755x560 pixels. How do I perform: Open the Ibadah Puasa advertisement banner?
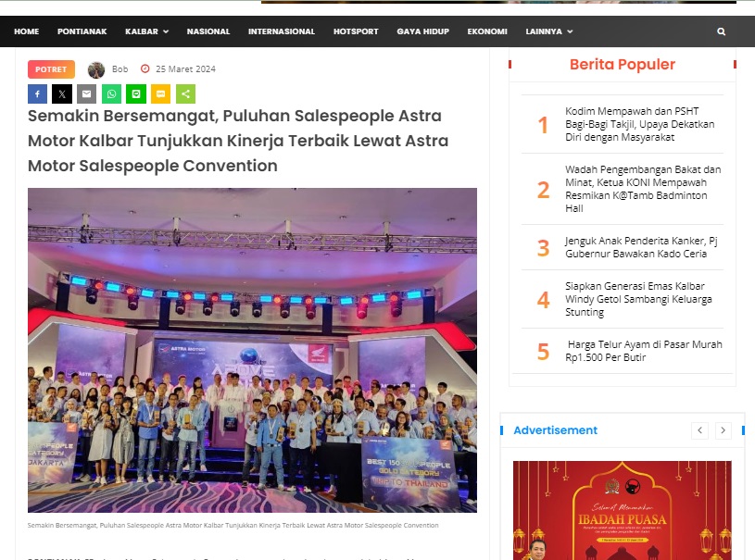tap(623, 510)
